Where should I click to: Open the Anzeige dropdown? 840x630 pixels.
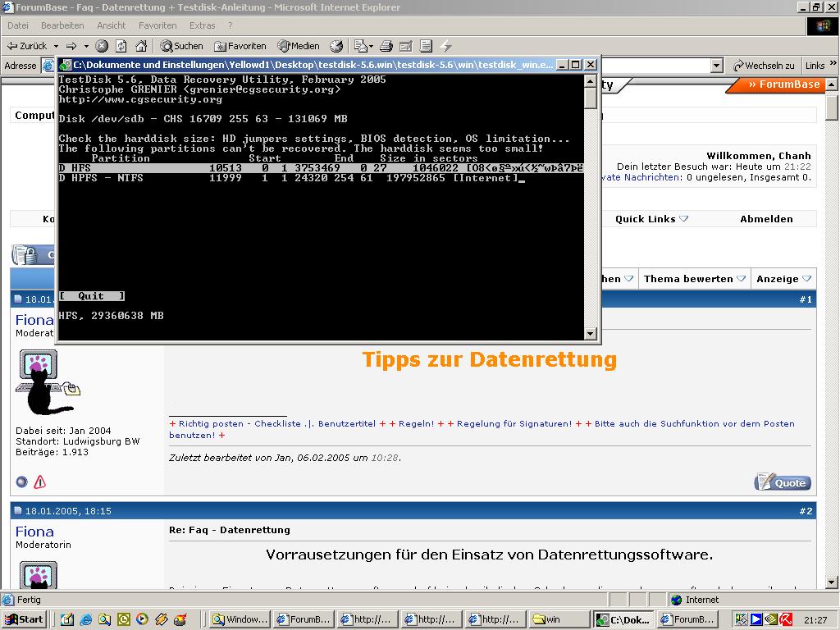point(783,279)
